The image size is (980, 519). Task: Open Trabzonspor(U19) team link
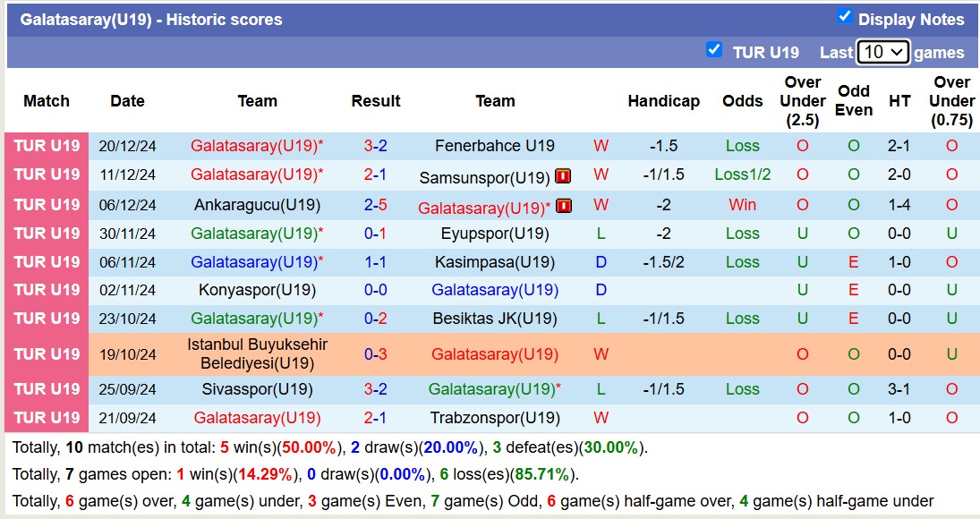(x=495, y=418)
